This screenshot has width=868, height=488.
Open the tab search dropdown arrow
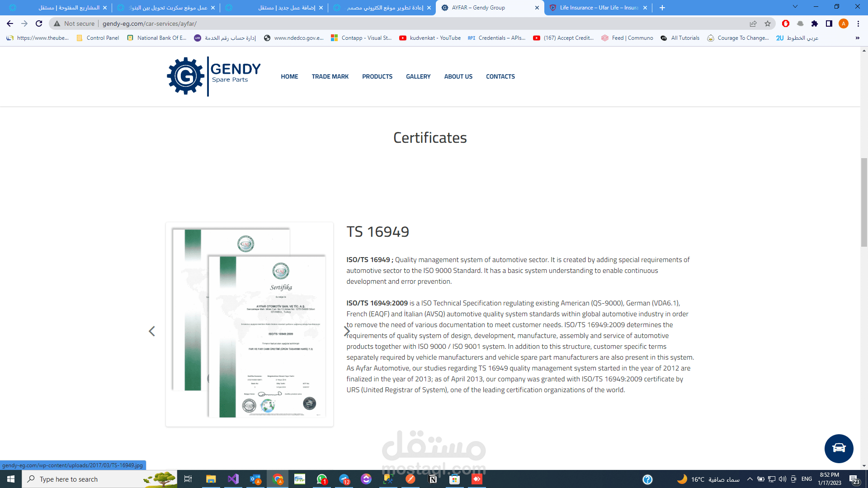point(795,7)
